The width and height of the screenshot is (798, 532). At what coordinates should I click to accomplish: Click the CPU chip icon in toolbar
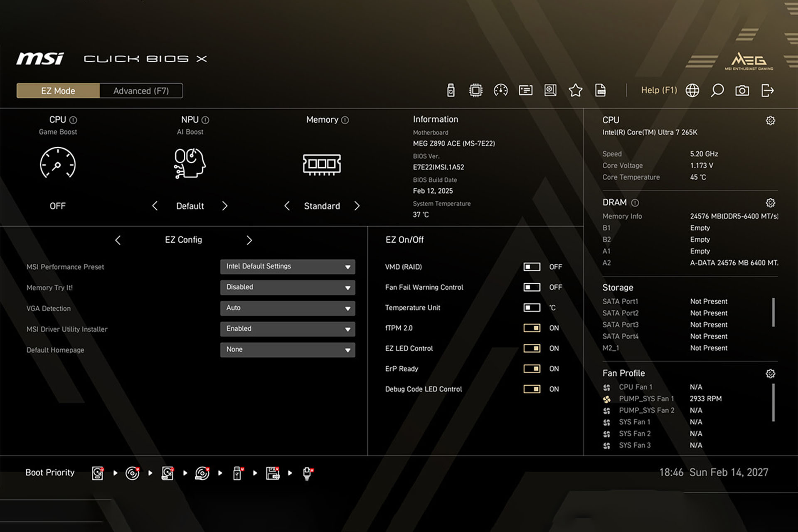coord(475,90)
